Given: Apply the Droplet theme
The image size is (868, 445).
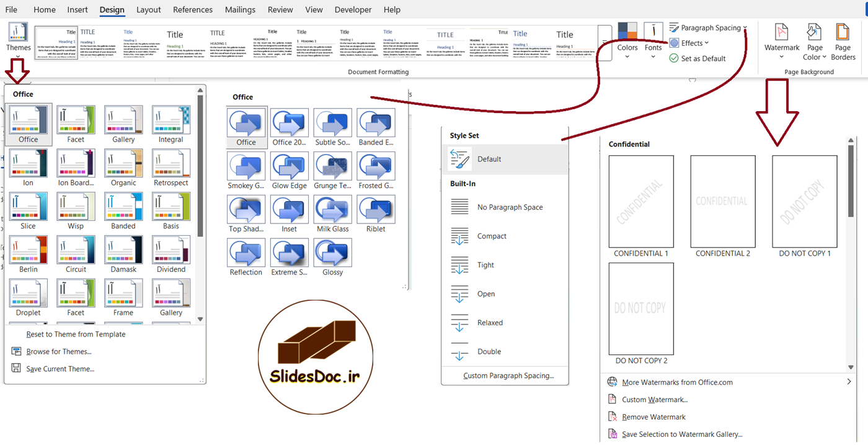Looking at the screenshot, I should pyautogui.click(x=28, y=298).
